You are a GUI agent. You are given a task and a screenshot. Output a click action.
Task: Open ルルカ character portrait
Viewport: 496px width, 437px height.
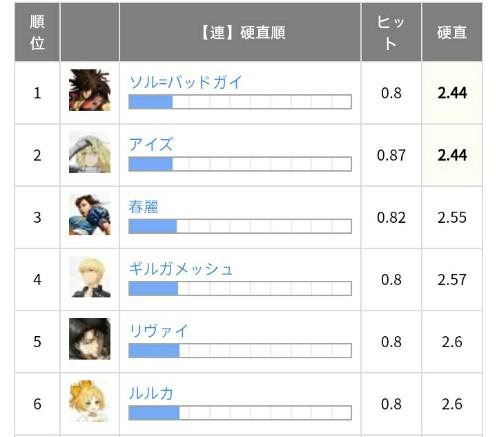click(x=90, y=401)
